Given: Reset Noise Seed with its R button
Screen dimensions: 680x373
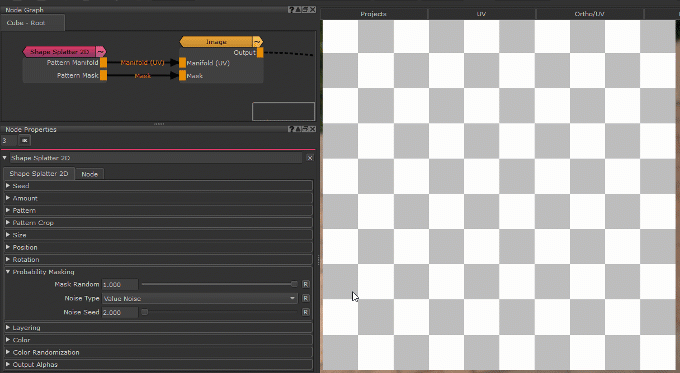Looking at the screenshot, I should tap(306, 312).
